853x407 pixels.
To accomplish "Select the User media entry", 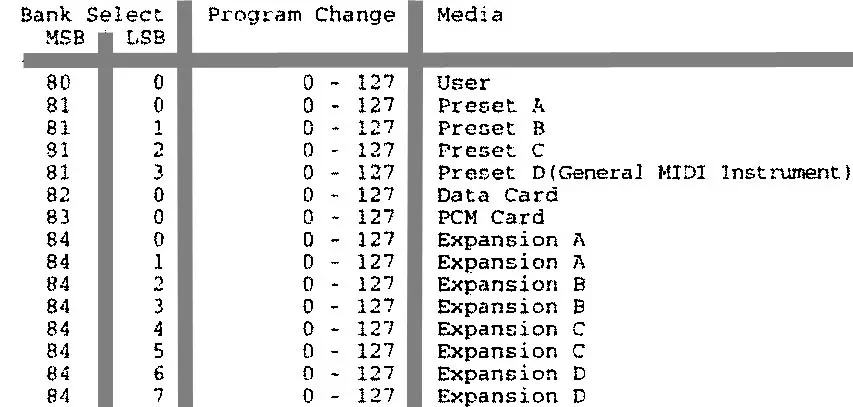I will [464, 84].
